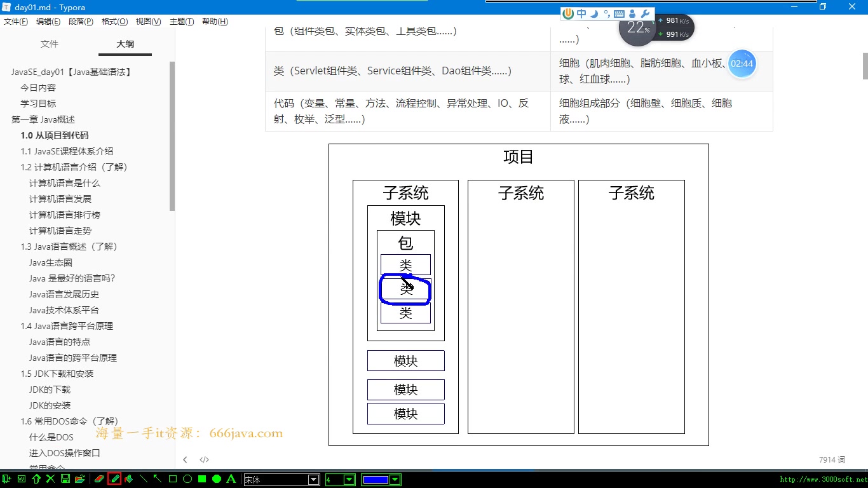This screenshot has height=488, width=868.
Task: Go to outline item Java生态圈
Action: (51, 262)
